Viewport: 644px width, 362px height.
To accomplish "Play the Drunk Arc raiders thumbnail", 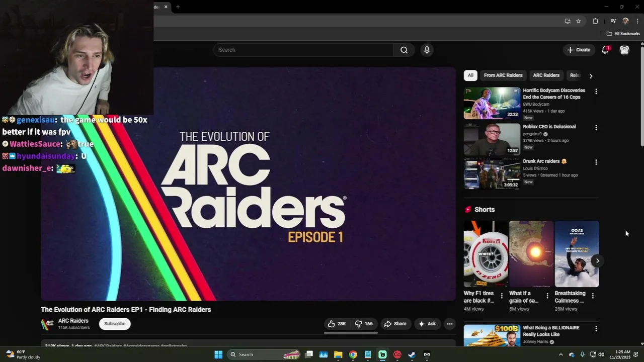I will pyautogui.click(x=492, y=174).
